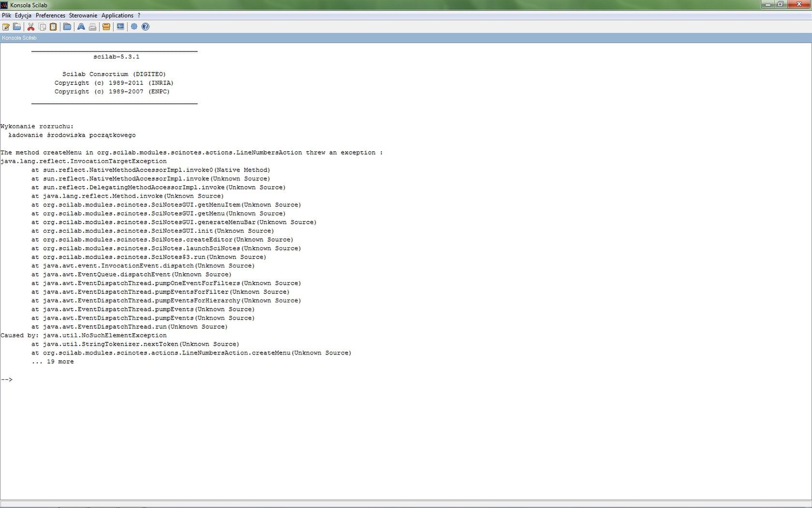Click the clipboard paste icon
This screenshot has width=812, height=508.
[x=53, y=27]
